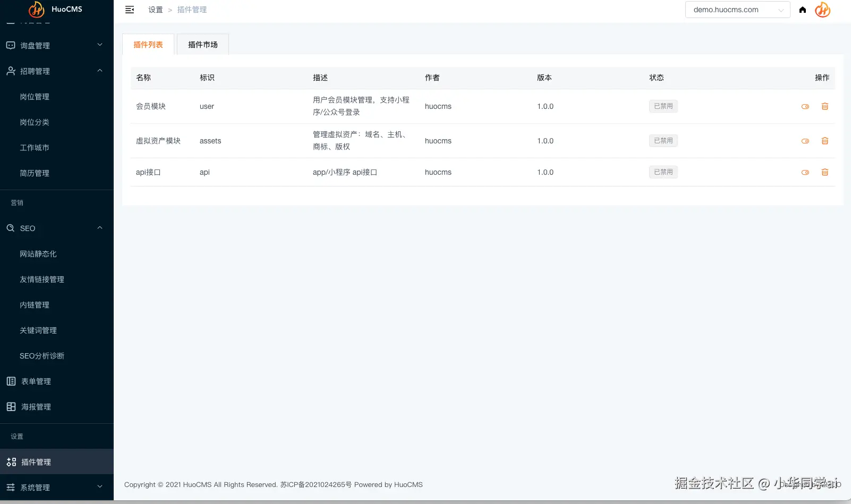Collapse the sidebar with the hamburger icon
Screen dimensions: 851x504
pos(130,10)
